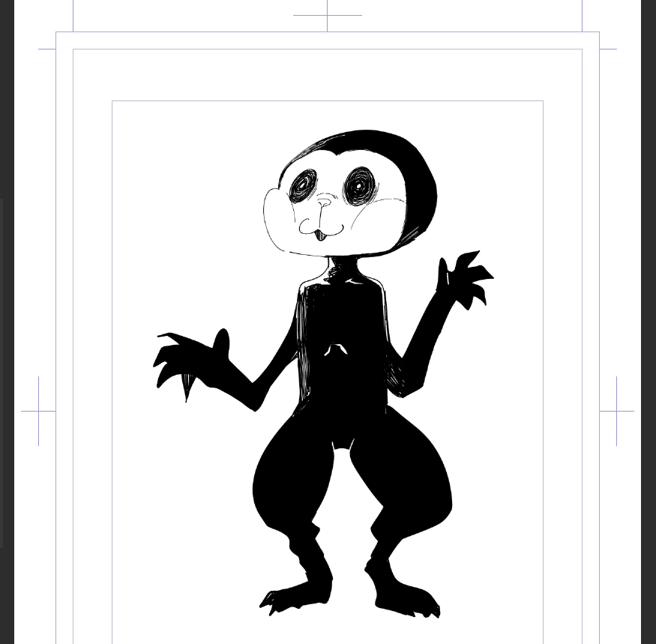Image resolution: width=656 pixels, height=644 pixels.
Task: Click the vertical scrollbar thumb beside the canvas
Action: click(1, 373)
